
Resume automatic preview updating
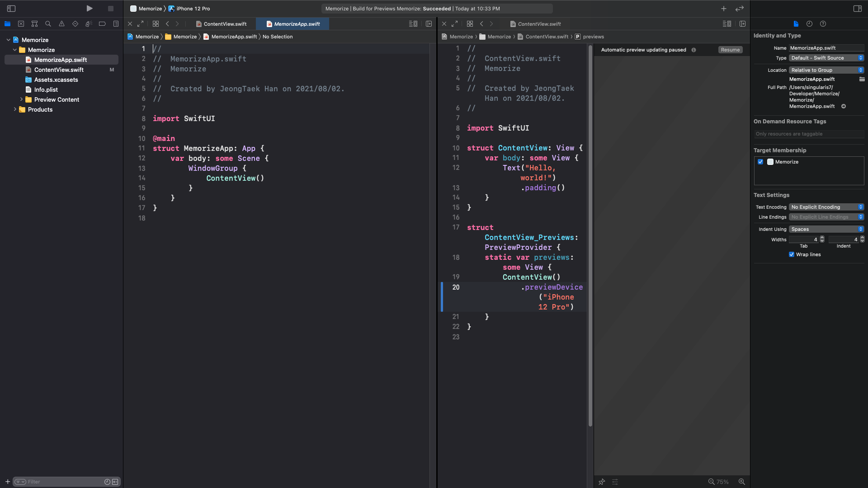click(730, 50)
